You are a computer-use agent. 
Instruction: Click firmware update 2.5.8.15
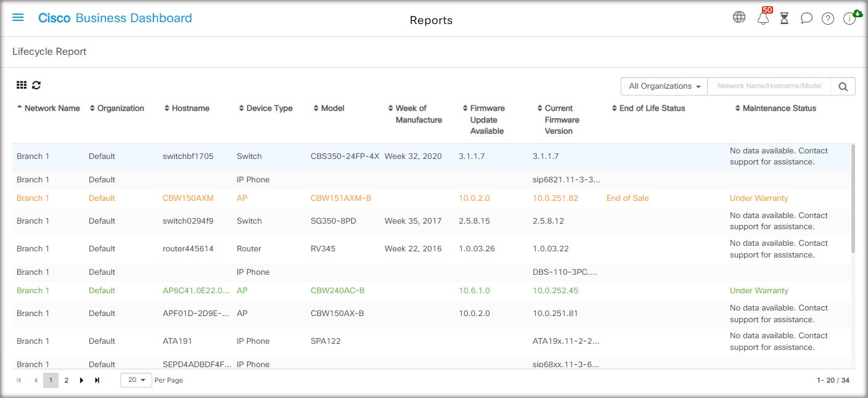474,221
